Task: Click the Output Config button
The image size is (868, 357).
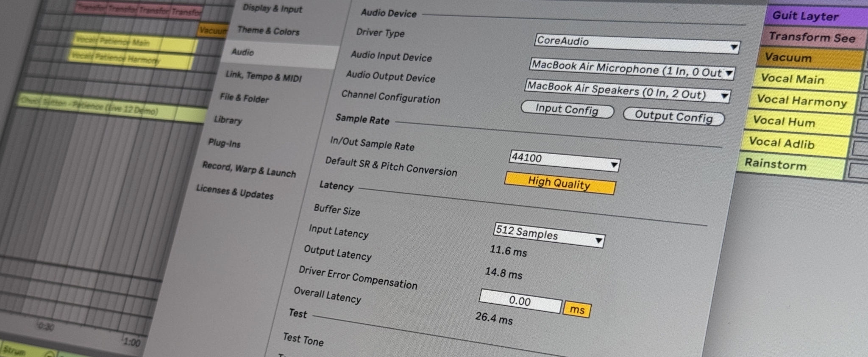Action: click(x=674, y=116)
